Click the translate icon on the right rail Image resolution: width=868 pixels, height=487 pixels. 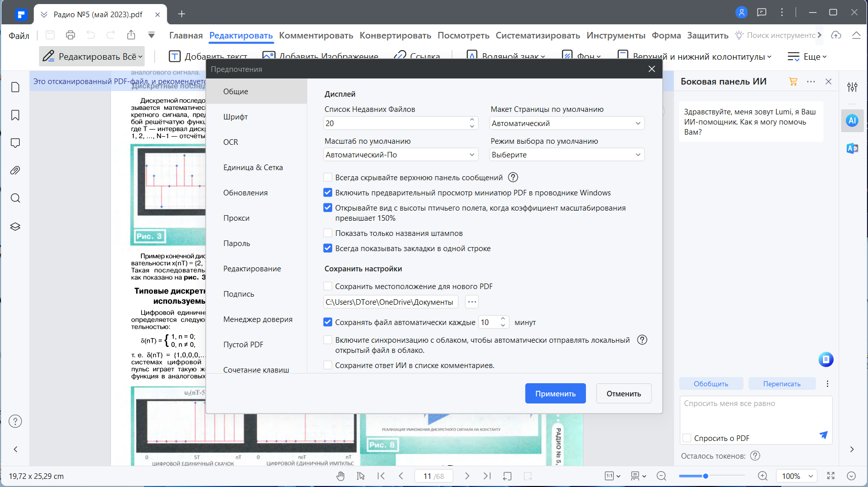click(x=852, y=148)
